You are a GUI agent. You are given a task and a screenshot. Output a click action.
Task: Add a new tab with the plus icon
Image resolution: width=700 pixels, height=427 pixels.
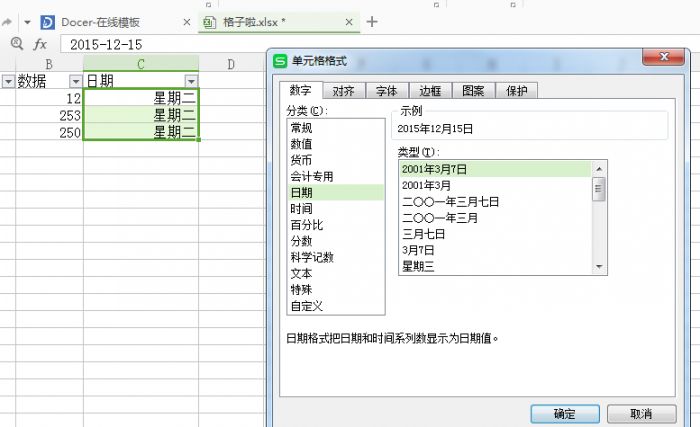coord(372,21)
